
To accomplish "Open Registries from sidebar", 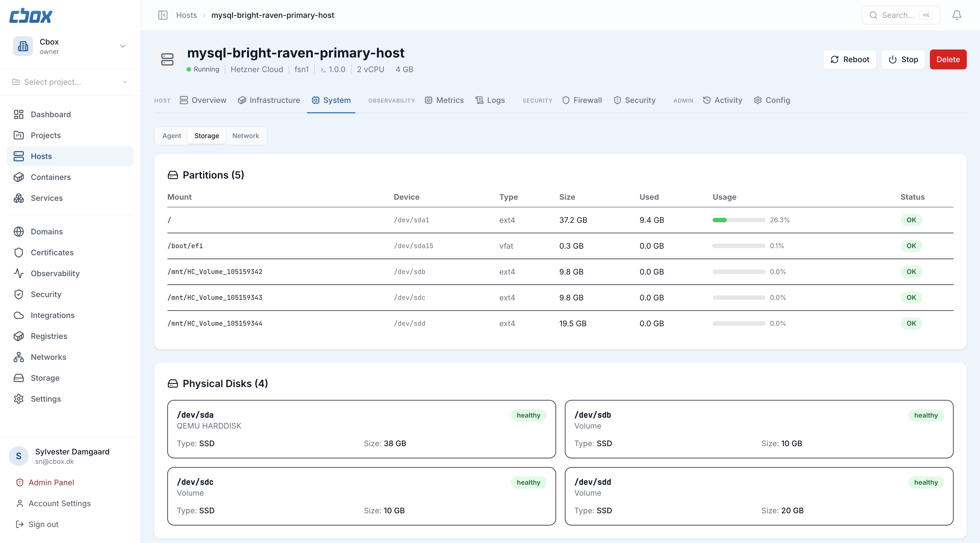I will 49,336.
